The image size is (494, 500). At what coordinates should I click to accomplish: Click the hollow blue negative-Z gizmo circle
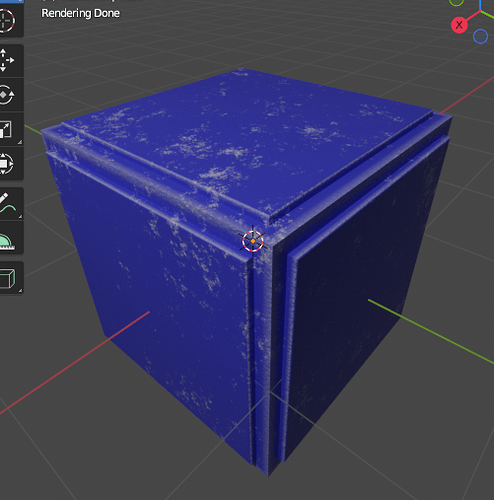coord(480,36)
